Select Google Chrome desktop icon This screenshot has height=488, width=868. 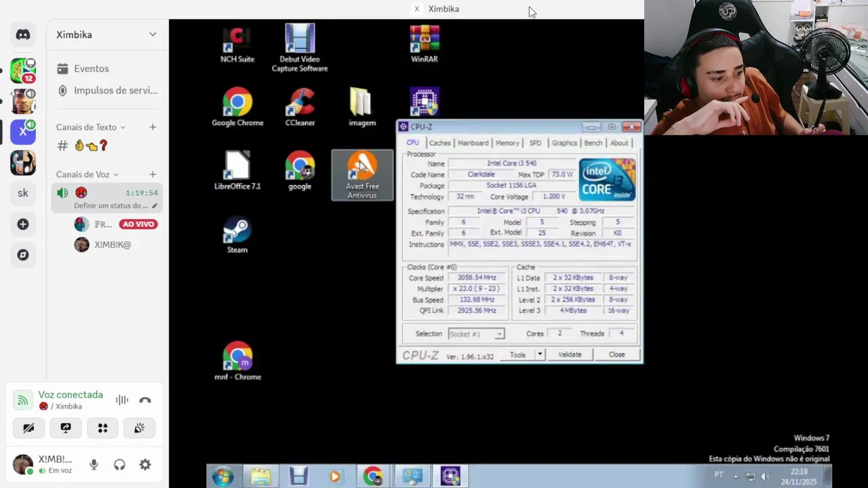237,107
